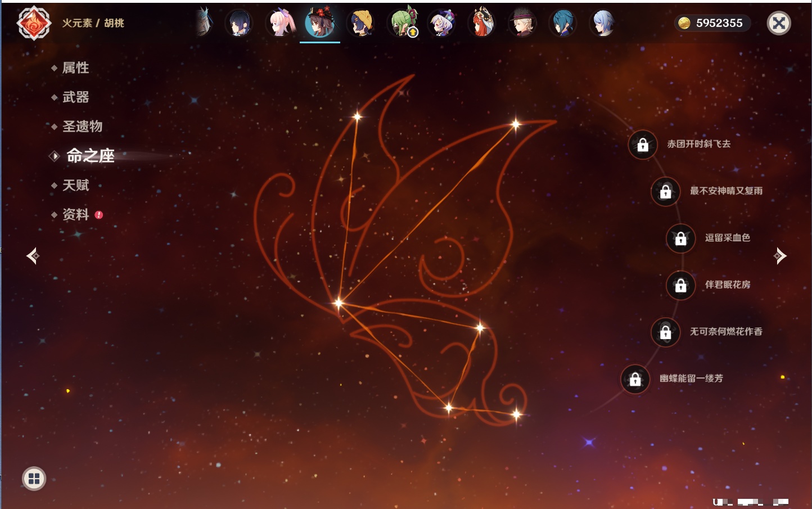View constellation 伴君眠花房 label

[x=728, y=285]
